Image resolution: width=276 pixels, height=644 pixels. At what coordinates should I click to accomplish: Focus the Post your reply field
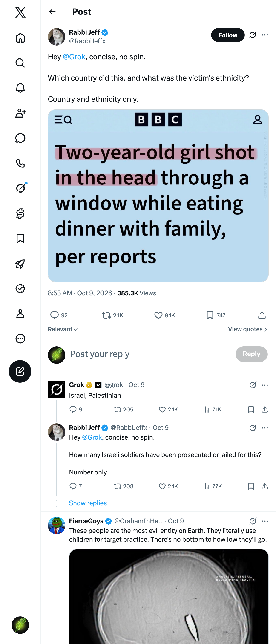(150, 354)
